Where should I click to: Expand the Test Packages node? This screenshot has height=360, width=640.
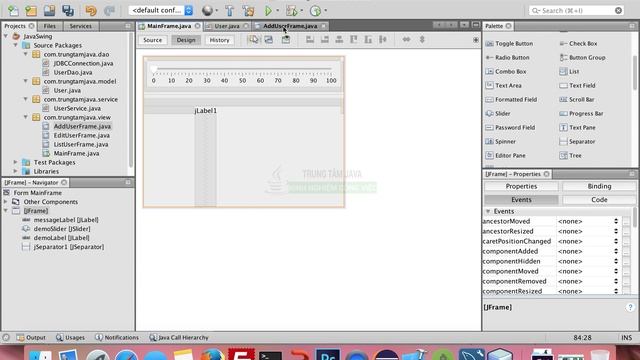tap(16, 162)
